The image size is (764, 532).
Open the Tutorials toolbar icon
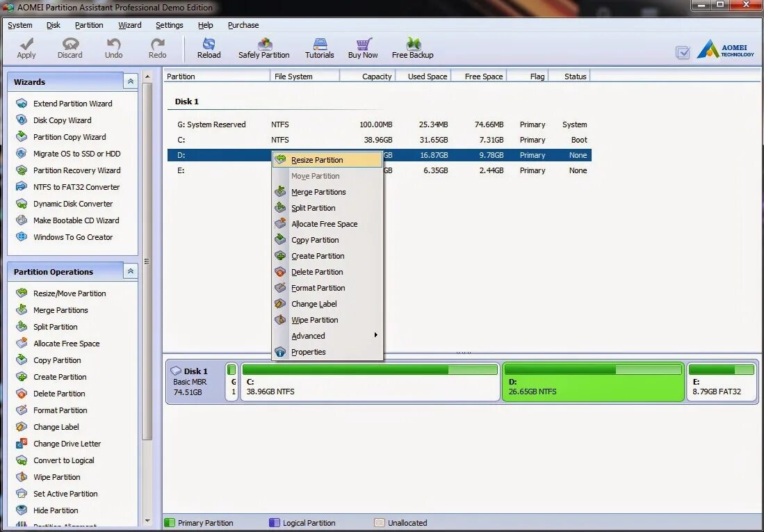320,44
